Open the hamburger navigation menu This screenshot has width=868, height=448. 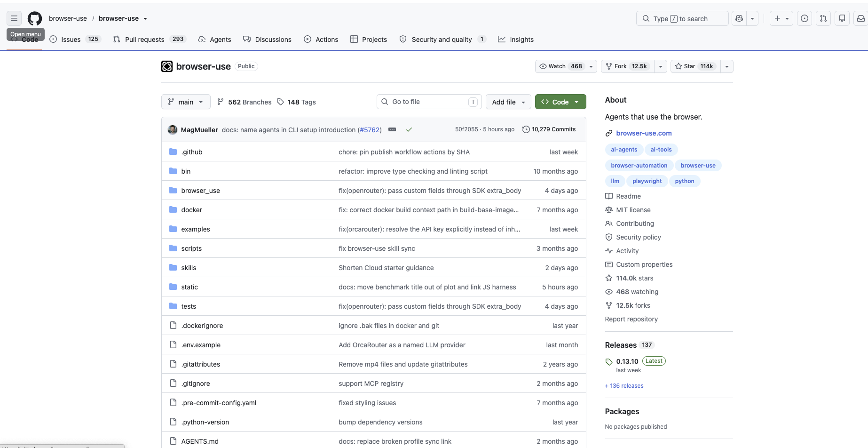pos(14,18)
